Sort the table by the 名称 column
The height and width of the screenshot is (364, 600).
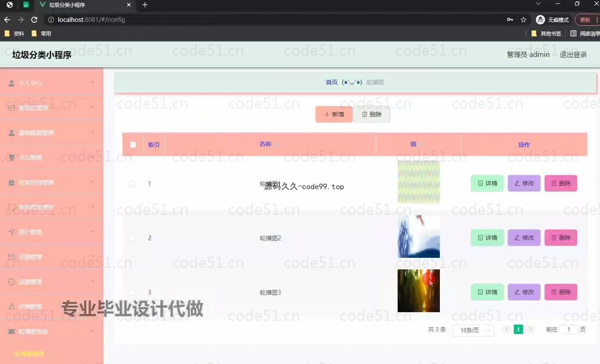point(277,145)
